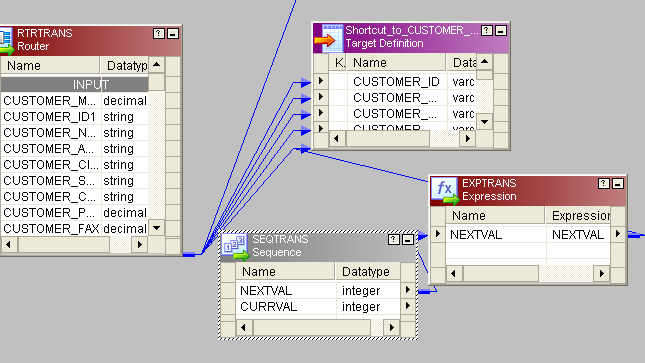Click the Sequence generator icon on SEQTRANS
This screenshot has width=645, height=363.
coord(235,247)
